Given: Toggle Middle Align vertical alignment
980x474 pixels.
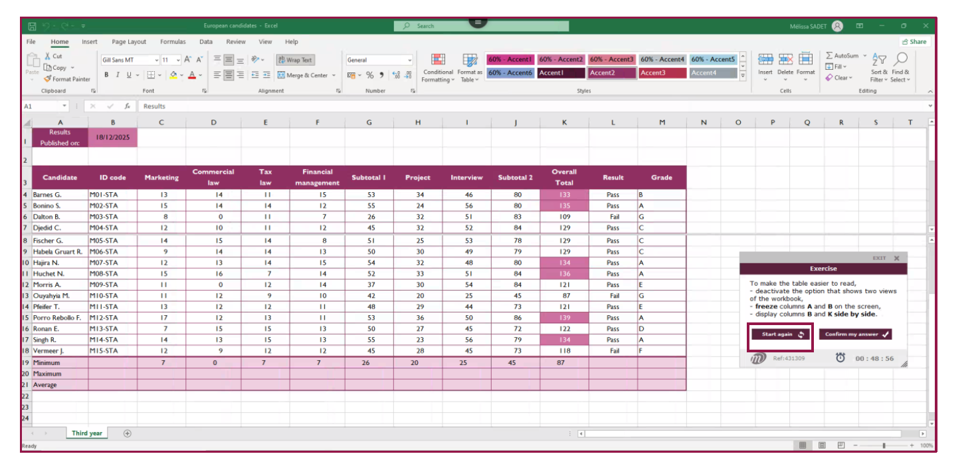Looking at the screenshot, I should [x=229, y=60].
